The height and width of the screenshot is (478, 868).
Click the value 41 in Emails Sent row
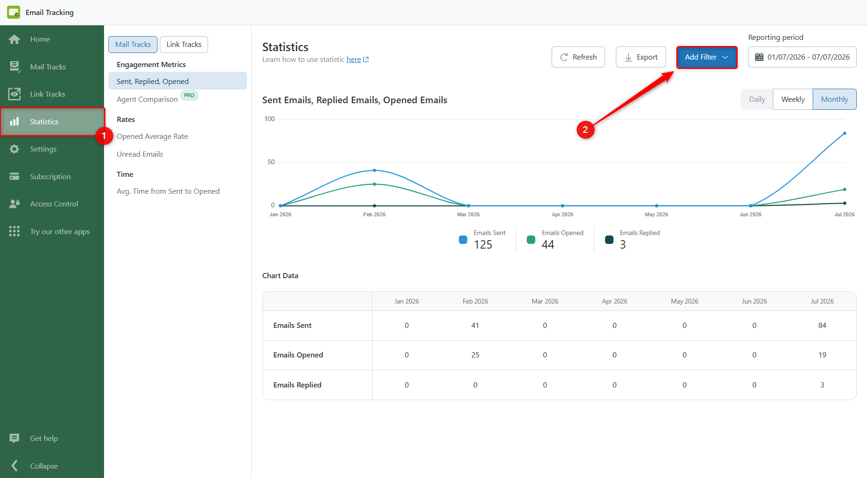475,326
